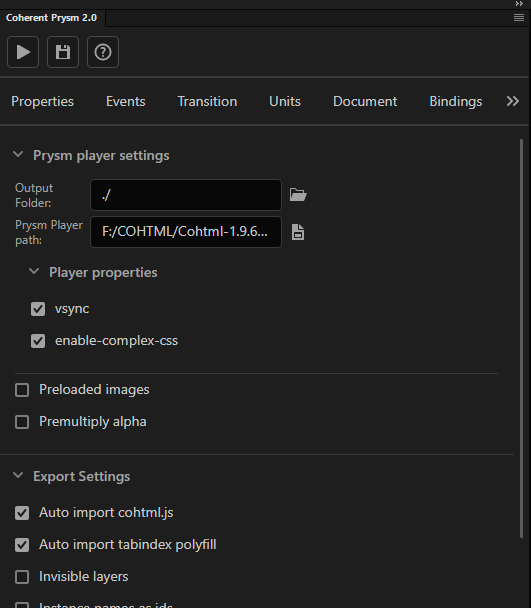Switch to the Properties tab
531x608 pixels.
pos(42,101)
